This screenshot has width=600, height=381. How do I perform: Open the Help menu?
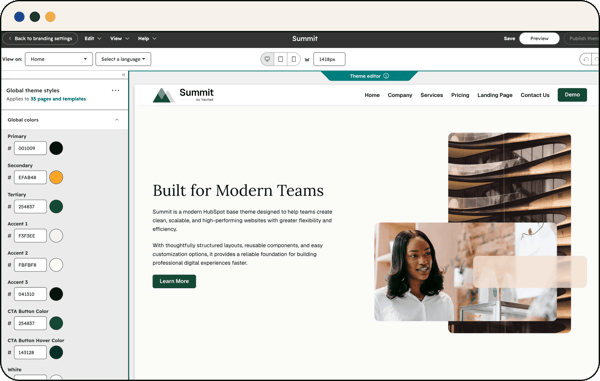pos(147,39)
